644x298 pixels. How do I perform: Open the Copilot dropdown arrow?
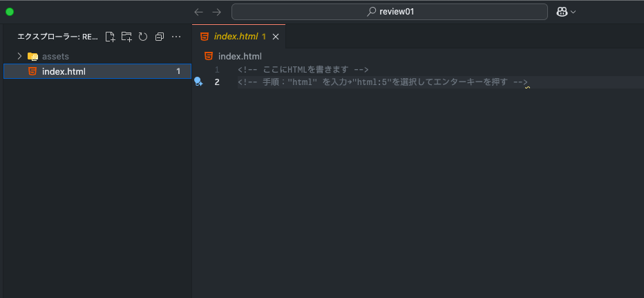pos(573,12)
